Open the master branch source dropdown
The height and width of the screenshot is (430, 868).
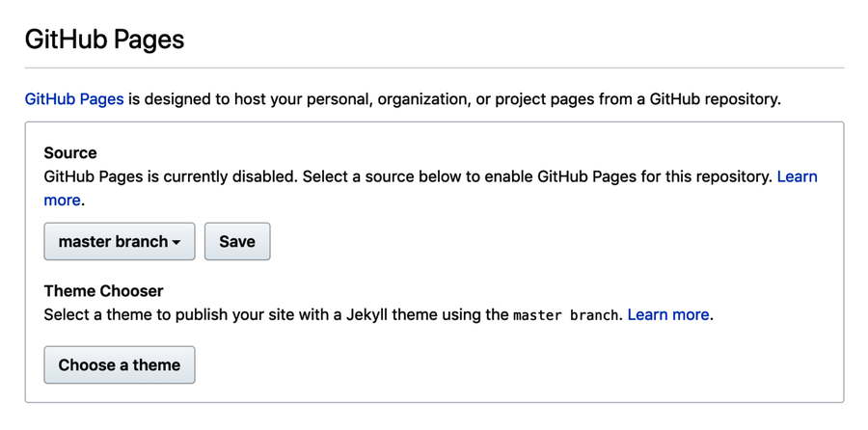pyautogui.click(x=120, y=241)
